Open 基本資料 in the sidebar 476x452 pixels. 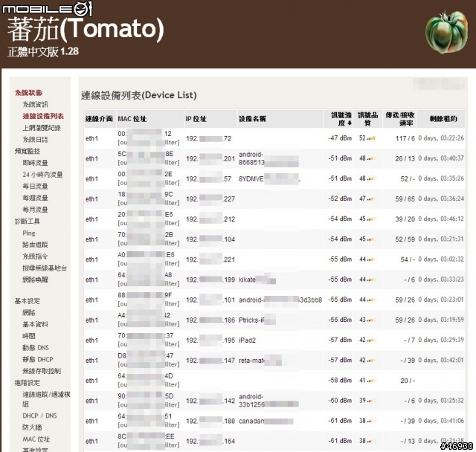click(35, 324)
